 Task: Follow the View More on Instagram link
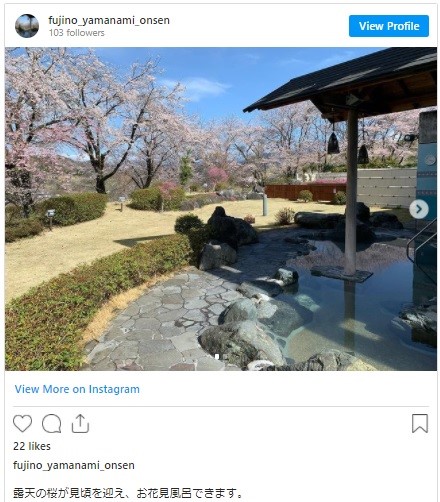(77, 389)
